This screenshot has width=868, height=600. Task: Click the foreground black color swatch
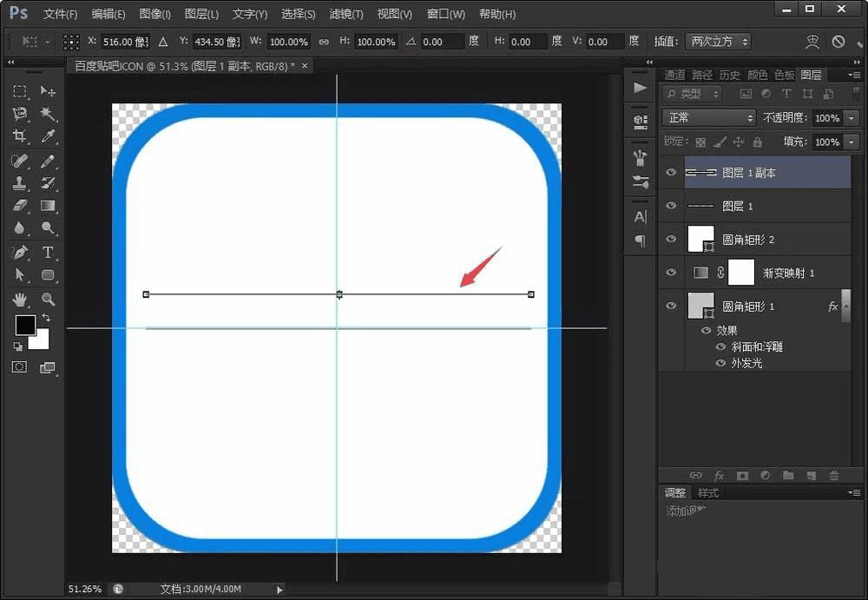coord(25,326)
